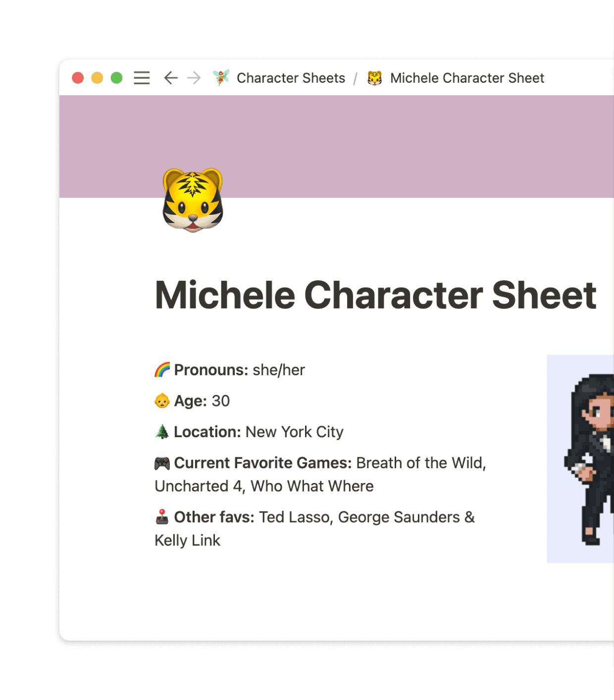Select Michele Character Sheet in breadcrumb

[466, 78]
